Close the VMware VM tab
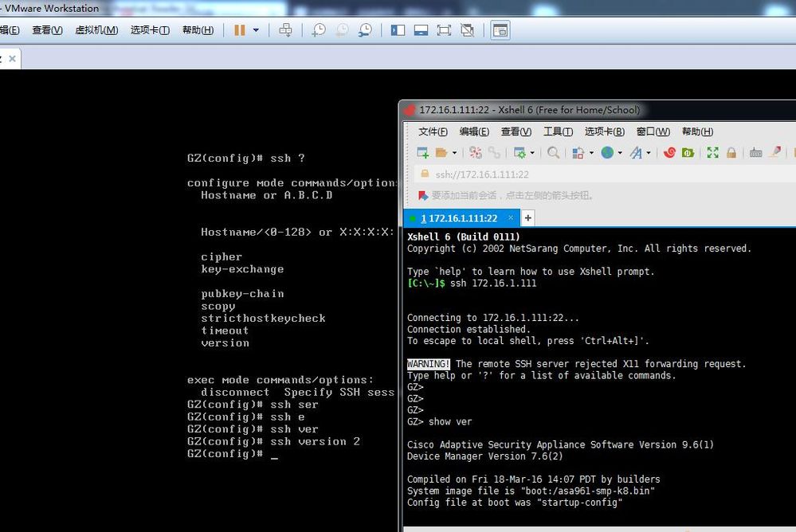 coord(12,59)
